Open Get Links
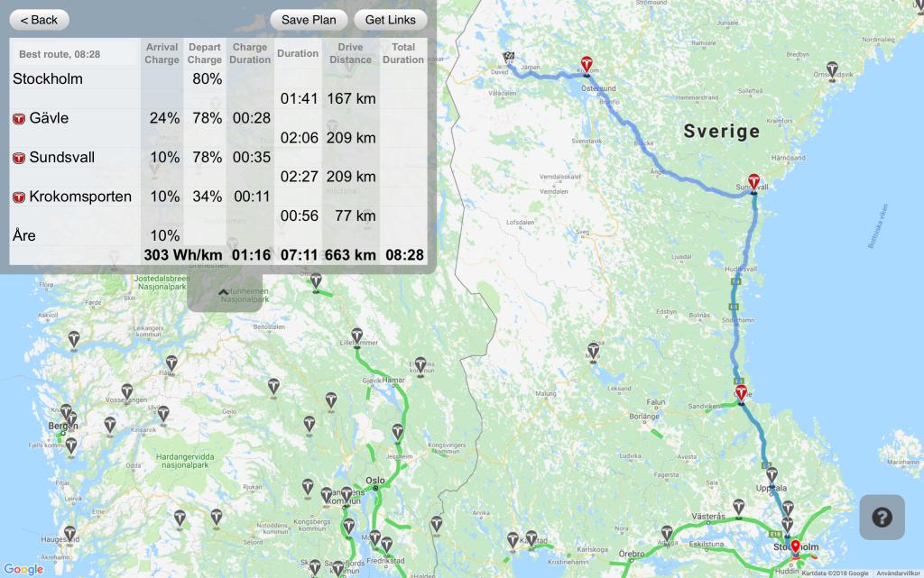The height and width of the screenshot is (578, 924). (x=390, y=20)
